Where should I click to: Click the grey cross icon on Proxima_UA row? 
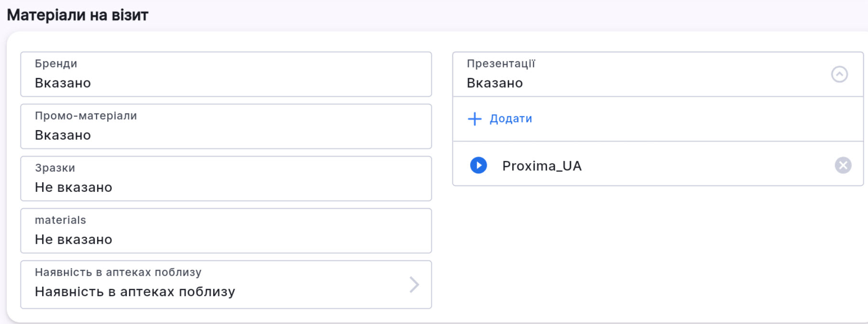pos(843,166)
